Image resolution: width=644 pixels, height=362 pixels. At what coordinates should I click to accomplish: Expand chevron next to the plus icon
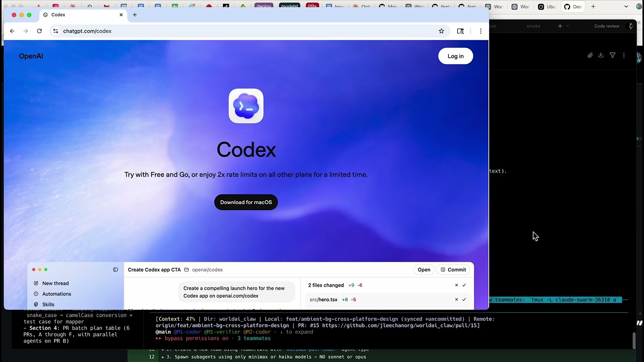point(568,26)
